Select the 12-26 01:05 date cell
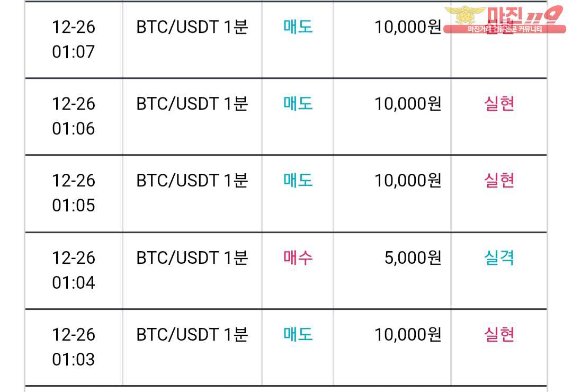This screenshot has height=392, width=572. [74, 193]
